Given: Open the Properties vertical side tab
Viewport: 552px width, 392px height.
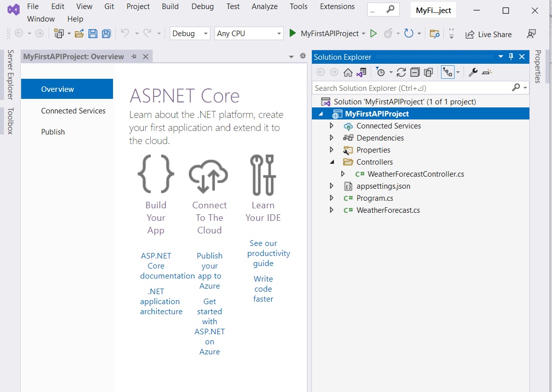Looking at the screenshot, I should pyautogui.click(x=537, y=67).
